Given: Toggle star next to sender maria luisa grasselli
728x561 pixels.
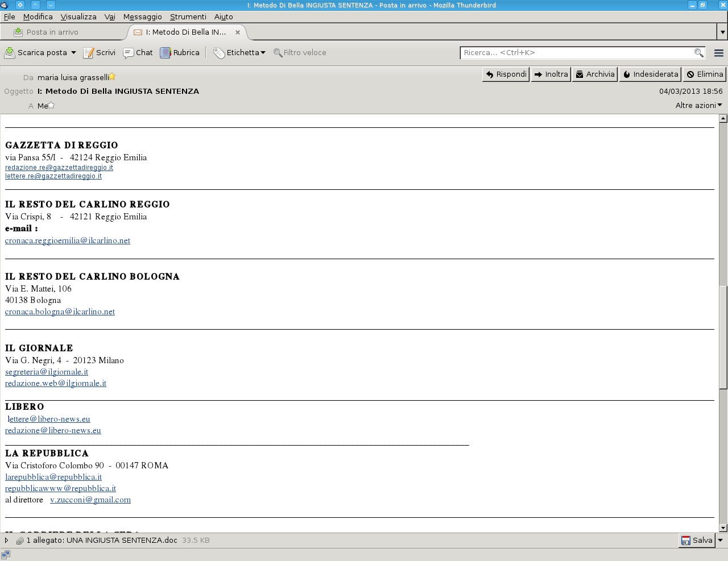Looking at the screenshot, I should click(x=112, y=77).
